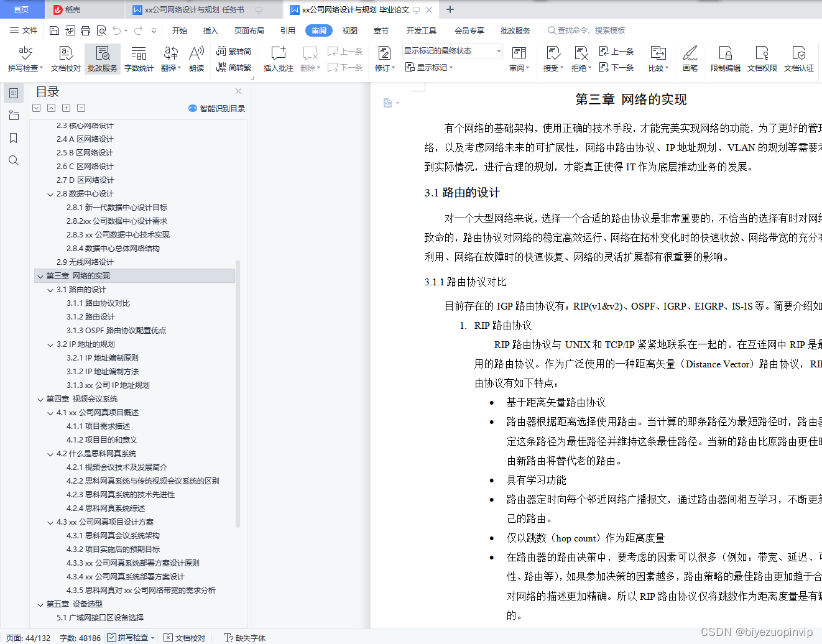Switch to the 视图 ribbon tab

350,30
